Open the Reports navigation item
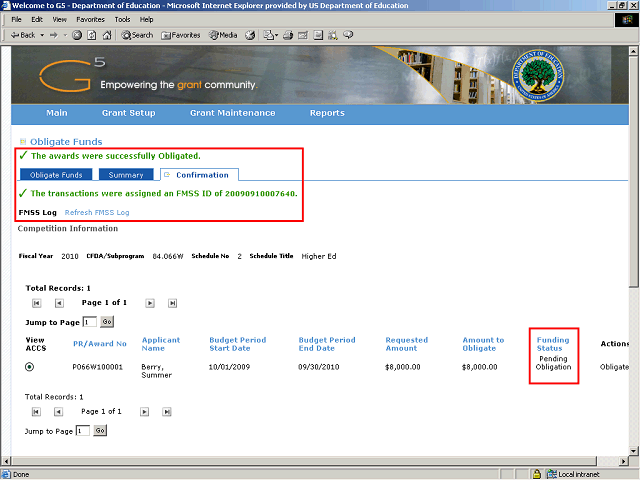This screenshot has height=480, width=640. click(x=327, y=113)
